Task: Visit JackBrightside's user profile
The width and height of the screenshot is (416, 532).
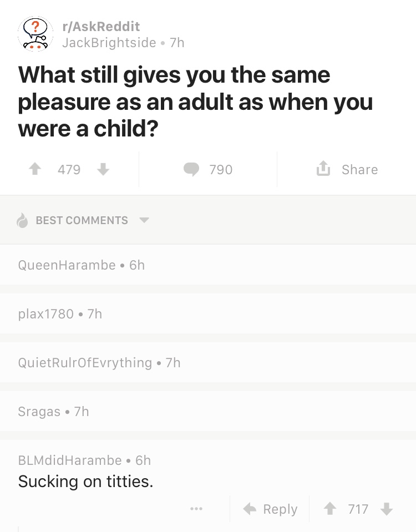Action: [109, 43]
